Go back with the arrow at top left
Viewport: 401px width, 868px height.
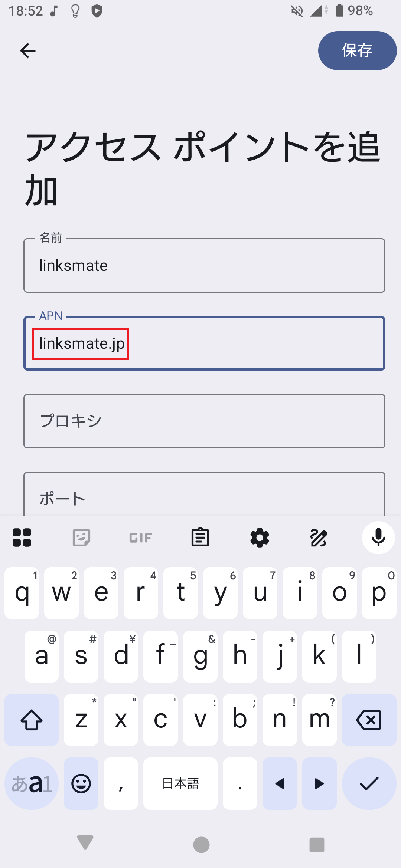click(28, 51)
